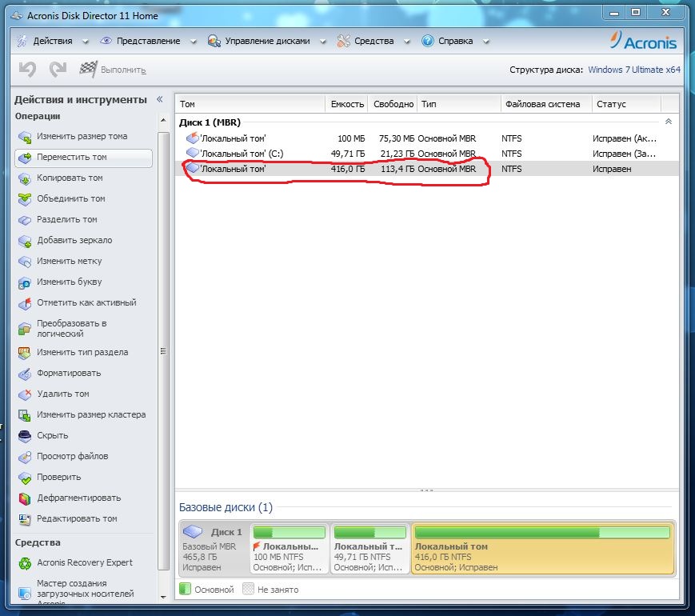
Task: Click the Split volume icon (Разделить том)
Action: pos(25,220)
